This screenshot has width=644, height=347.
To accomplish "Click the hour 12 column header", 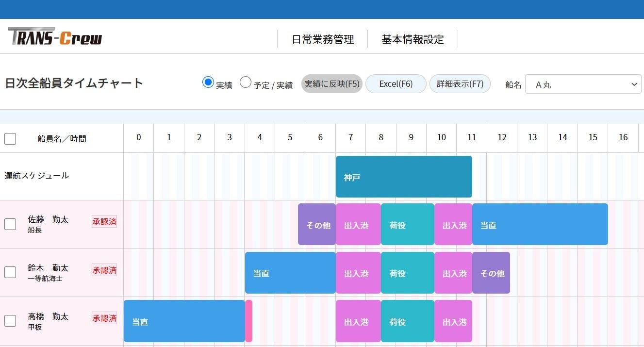I will (502, 137).
